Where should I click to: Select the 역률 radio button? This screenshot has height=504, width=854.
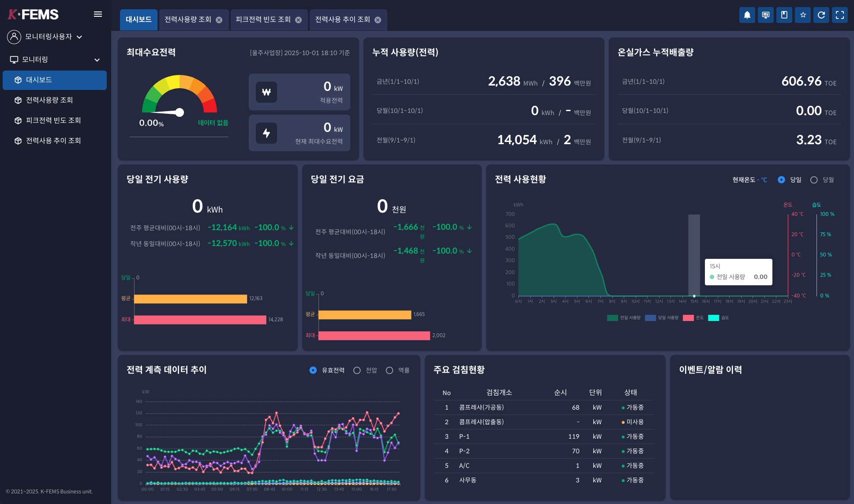click(390, 370)
